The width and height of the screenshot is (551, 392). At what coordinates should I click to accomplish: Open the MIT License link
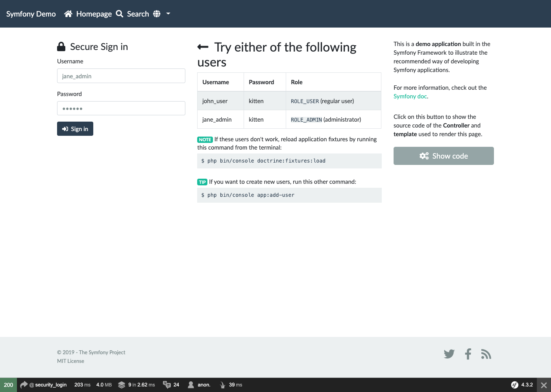(x=70, y=361)
